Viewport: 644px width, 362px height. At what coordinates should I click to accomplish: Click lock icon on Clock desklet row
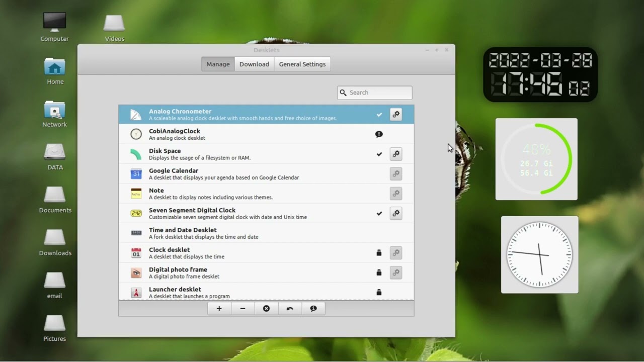(379, 253)
